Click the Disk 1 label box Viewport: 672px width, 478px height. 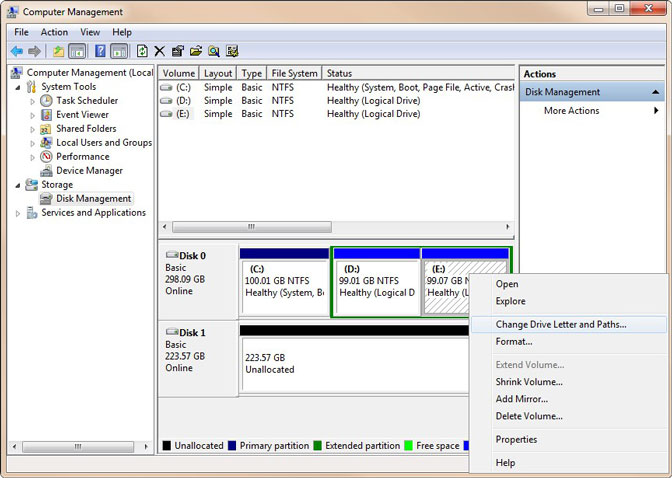tap(198, 358)
